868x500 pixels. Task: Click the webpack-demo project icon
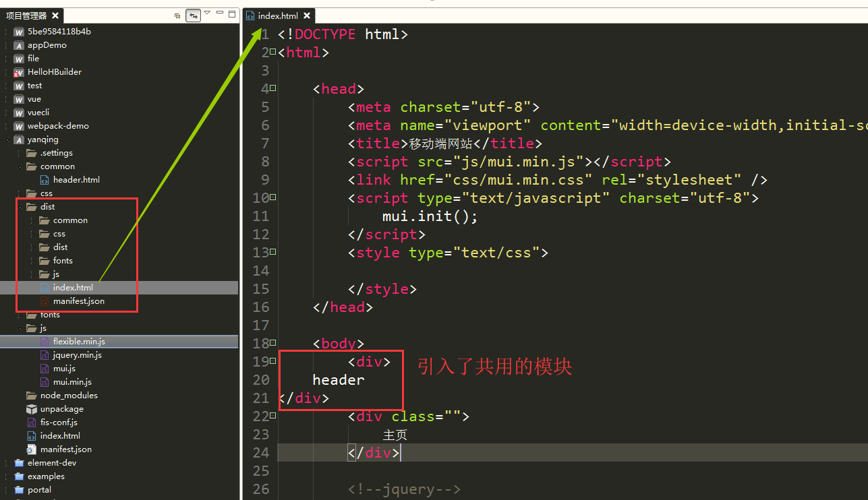click(x=19, y=126)
